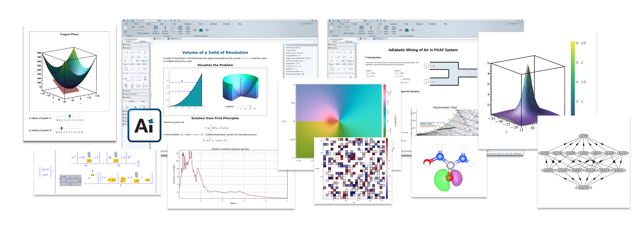
Task: Toggle the glasses view button in Variables palette
Action: coord(127,107)
